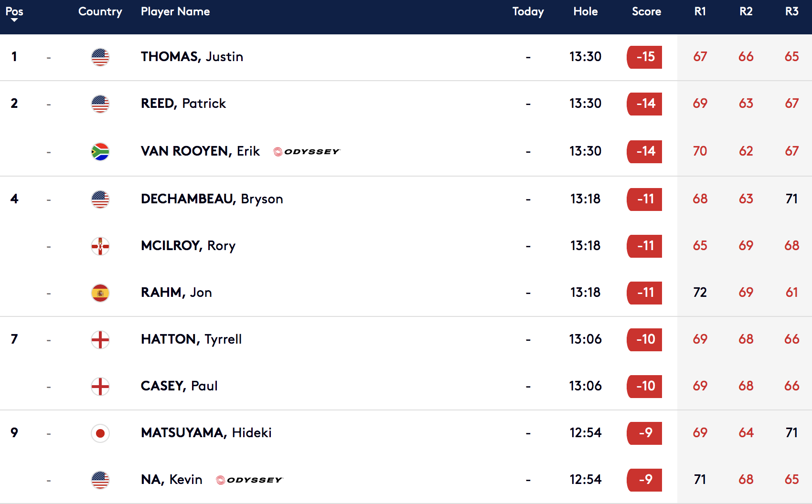The image size is (812, 504).
Task: Click the Spain flag beside Jon Rahm
Action: pyautogui.click(x=100, y=293)
